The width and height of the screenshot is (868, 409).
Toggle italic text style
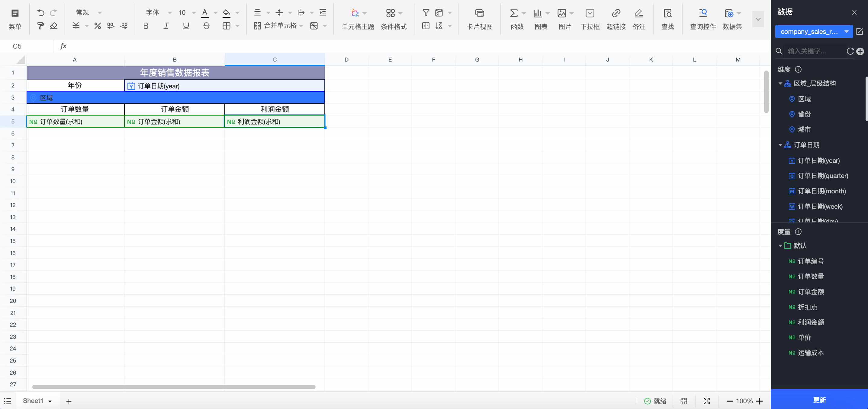166,26
